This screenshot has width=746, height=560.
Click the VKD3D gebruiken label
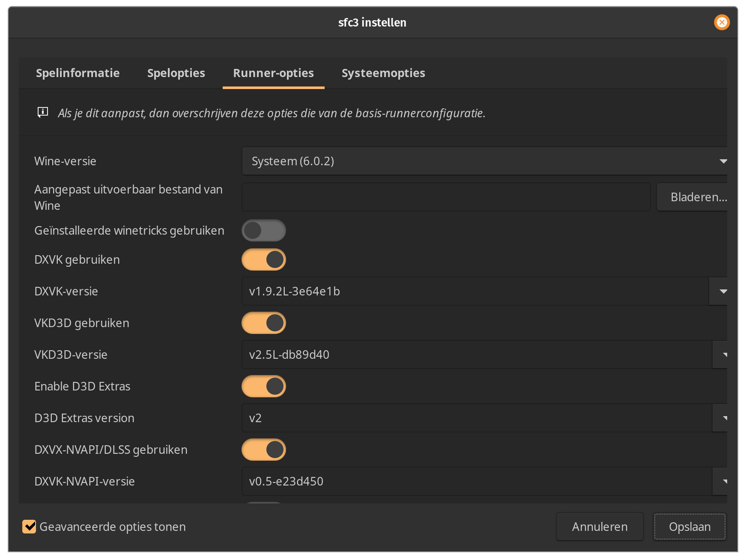click(x=82, y=323)
